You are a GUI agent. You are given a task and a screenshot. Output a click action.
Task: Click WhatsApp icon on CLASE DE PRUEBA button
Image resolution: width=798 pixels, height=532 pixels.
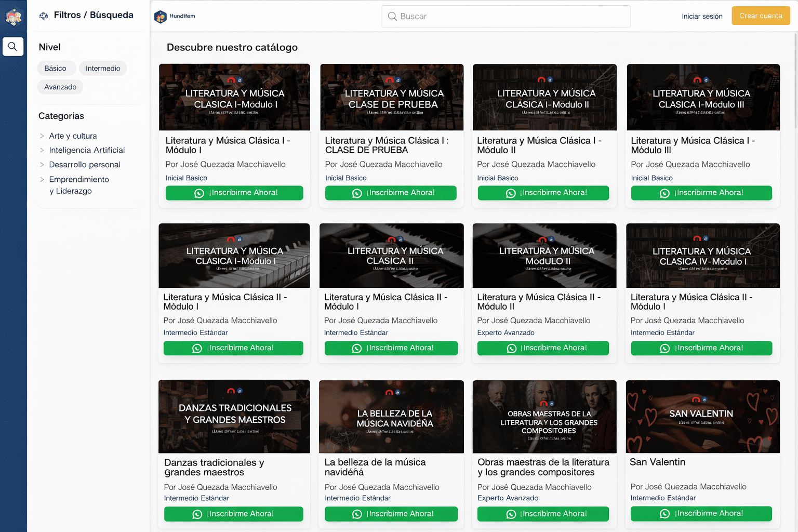(x=357, y=193)
